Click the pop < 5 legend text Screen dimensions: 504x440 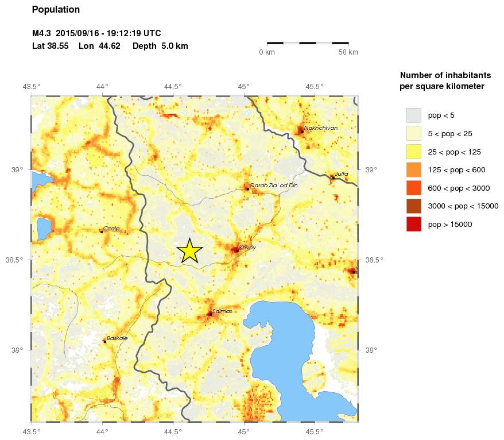(x=441, y=115)
